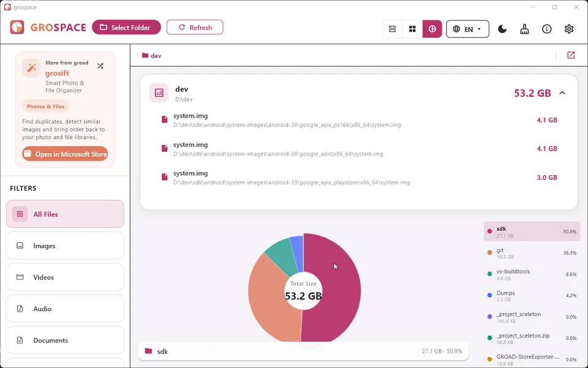Switch to pie chart view
Screen dimensions: 588x368
432,29
